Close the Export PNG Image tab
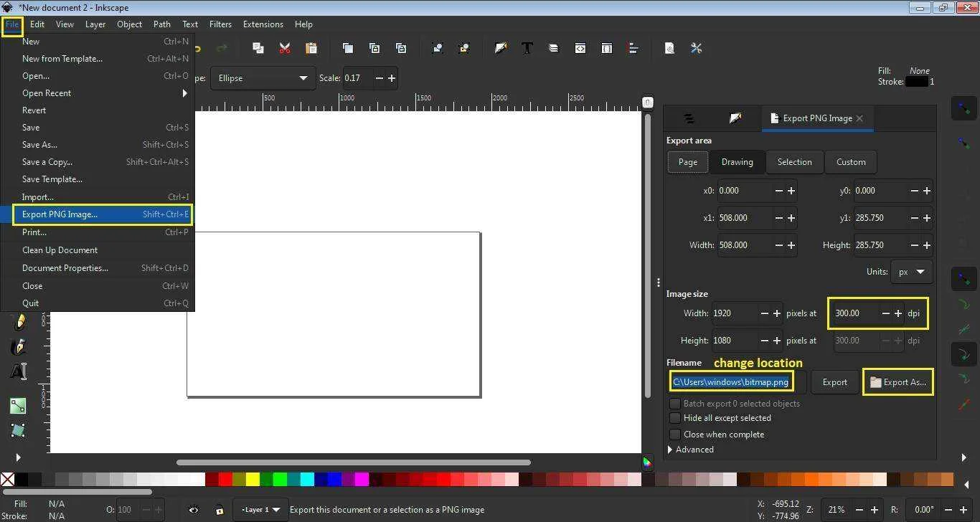The image size is (980, 522). [859, 118]
